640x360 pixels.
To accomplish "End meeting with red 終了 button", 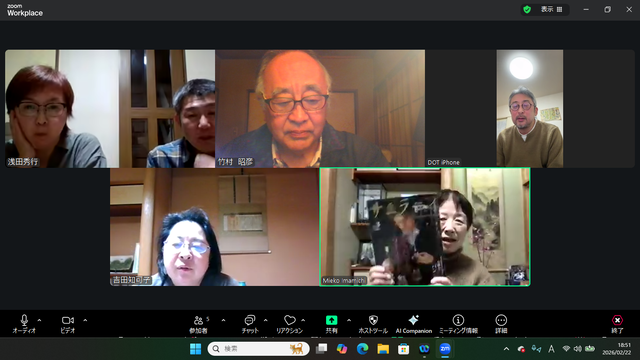I will [617, 324].
